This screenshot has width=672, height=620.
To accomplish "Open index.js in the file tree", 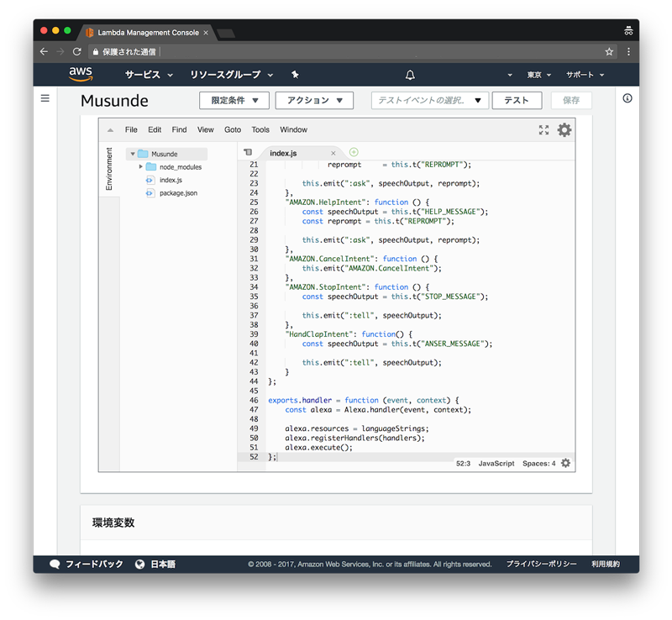I will pos(171,180).
